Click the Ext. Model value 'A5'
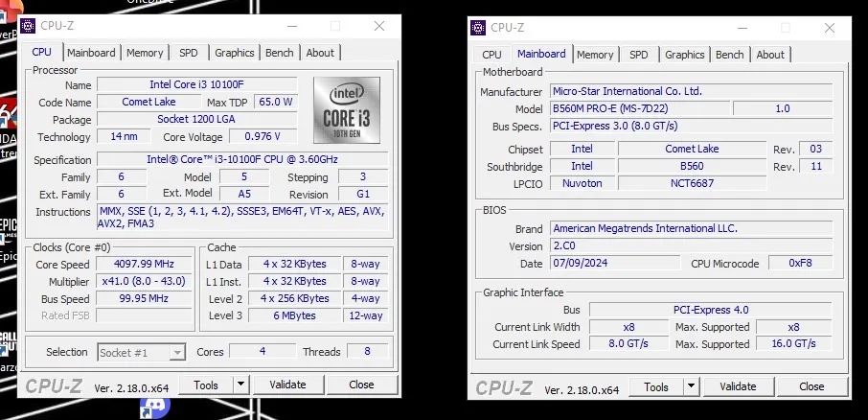This screenshot has width=868, height=420. (x=244, y=194)
